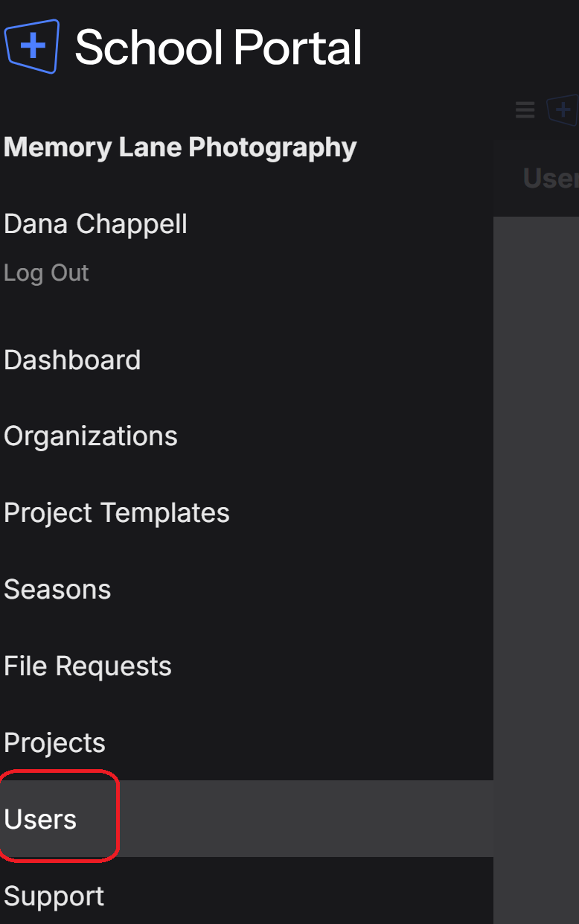Select the highlighted Users menu item
This screenshot has width=579, height=924.
point(246,819)
